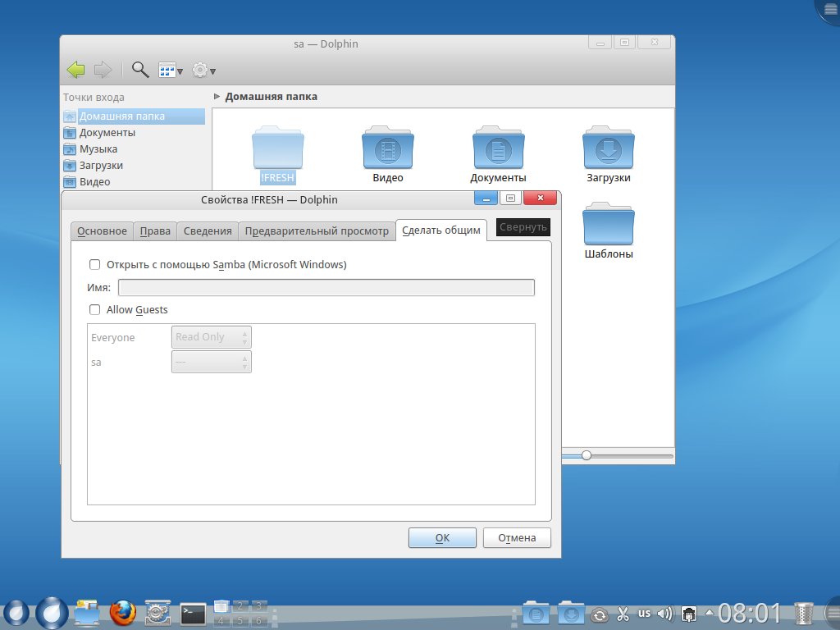Expand the Everyone Read Only combo box
Viewport: 840px width, 630px height.
coord(211,337)
